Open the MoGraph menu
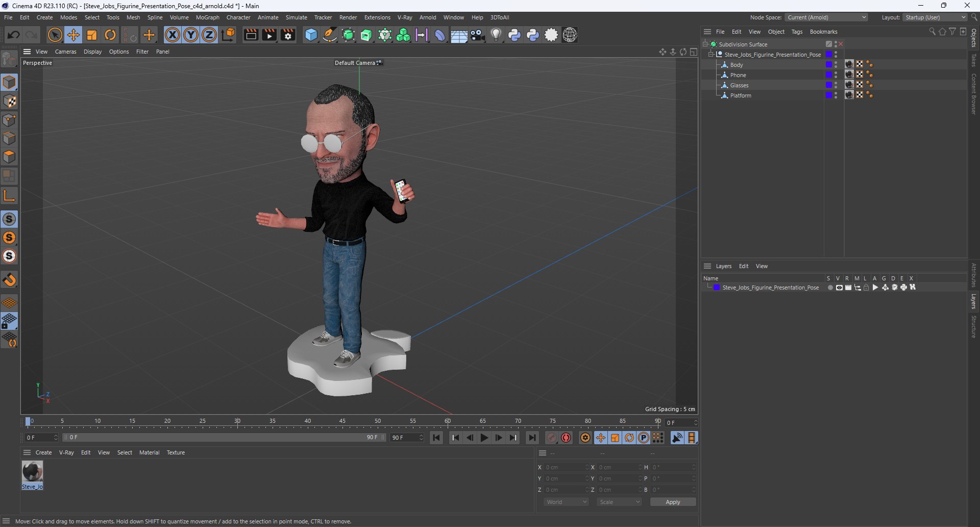Viewport: 980px width, 527px height. (x=208, y=17)
